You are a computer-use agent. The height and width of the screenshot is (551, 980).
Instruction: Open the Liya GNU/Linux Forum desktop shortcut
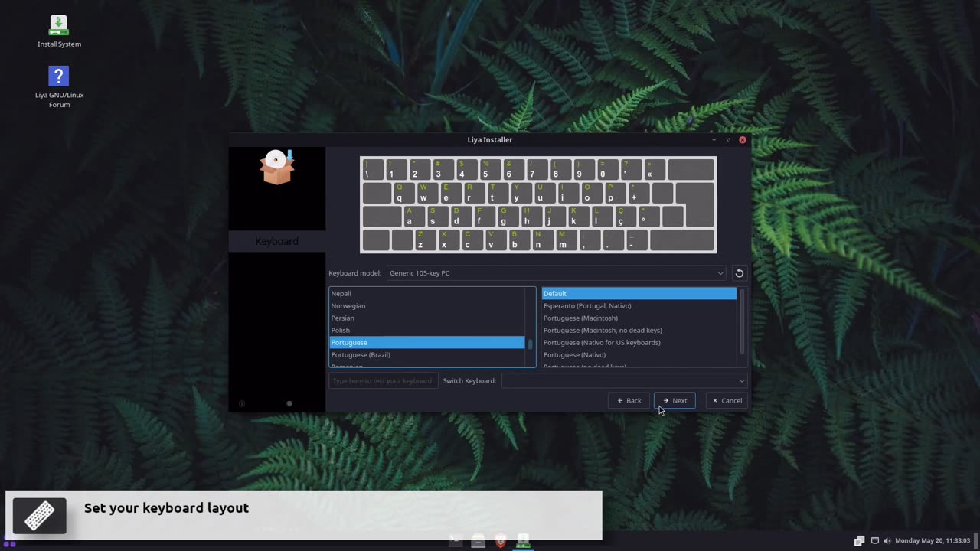(x=59, y=86)
